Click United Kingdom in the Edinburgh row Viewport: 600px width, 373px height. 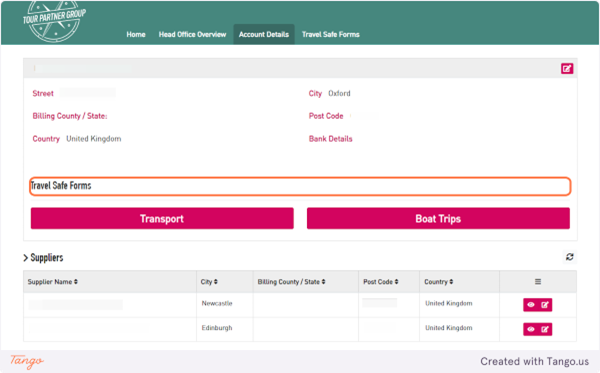pos(448,328)
